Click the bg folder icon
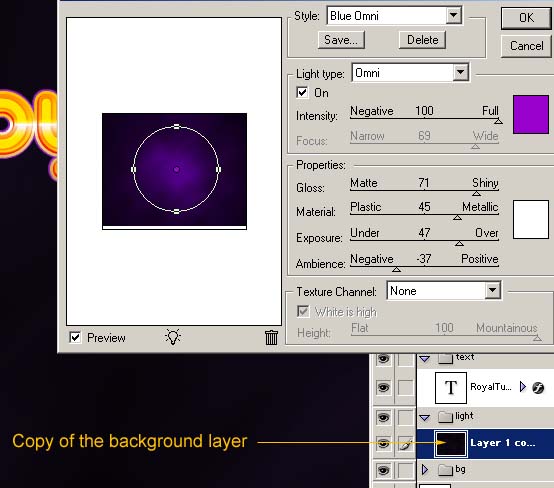This screenshot has width=554, height=488. [445, 470]
